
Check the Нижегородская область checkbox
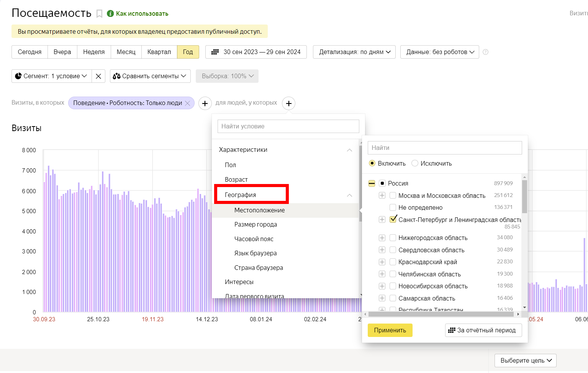pos(393,238)
